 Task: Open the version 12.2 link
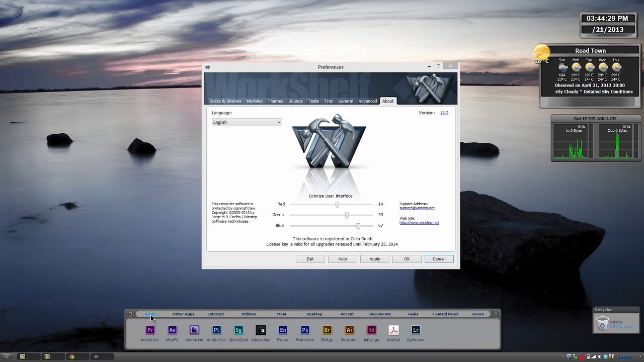click(444, 113)
